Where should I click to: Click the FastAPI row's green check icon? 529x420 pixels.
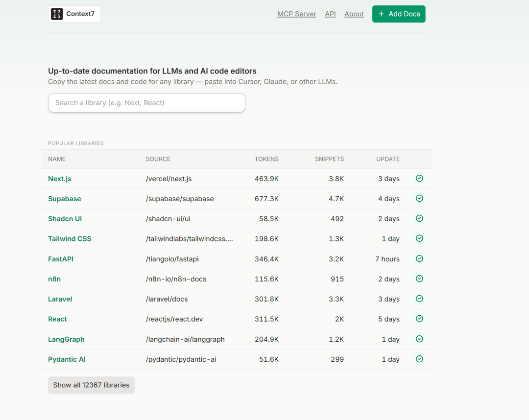pos(419,259)
